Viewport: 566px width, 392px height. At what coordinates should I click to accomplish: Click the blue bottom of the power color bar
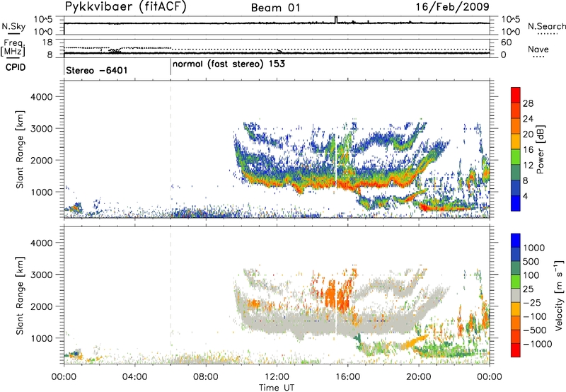pos(516,203)
